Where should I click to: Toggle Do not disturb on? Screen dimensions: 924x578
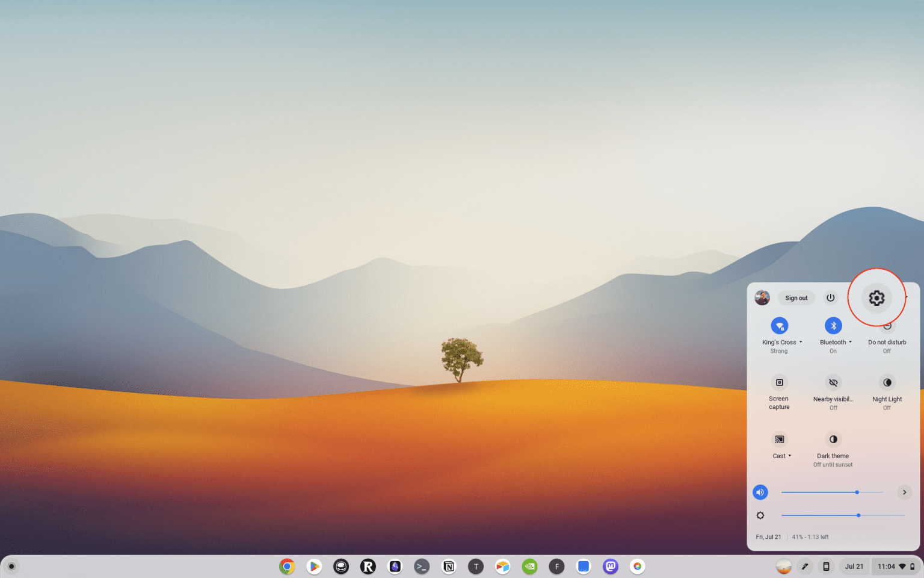point(887,326)
